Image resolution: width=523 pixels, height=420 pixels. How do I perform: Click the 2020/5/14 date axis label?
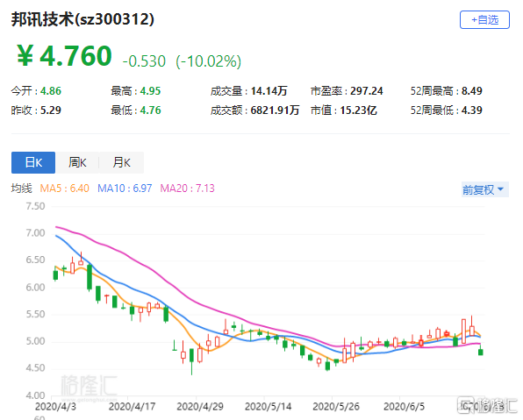point(268,407)
